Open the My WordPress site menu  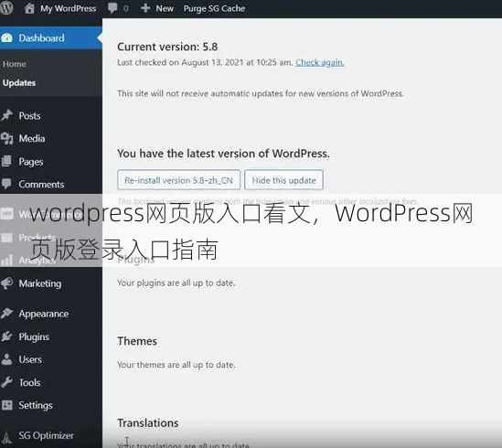click(69, 8)
